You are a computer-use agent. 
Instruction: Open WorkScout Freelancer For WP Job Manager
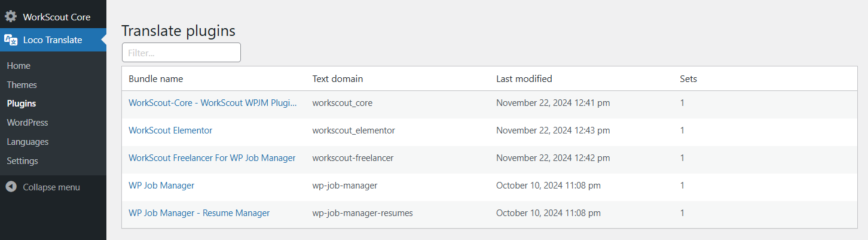pyautogui.click(x=212, y=158)
